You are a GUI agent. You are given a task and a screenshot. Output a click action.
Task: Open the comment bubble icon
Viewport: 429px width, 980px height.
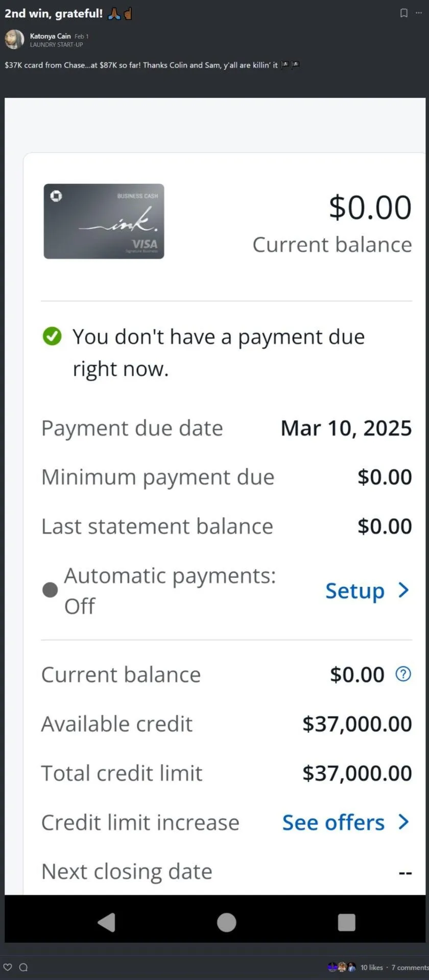pos(23,967)
